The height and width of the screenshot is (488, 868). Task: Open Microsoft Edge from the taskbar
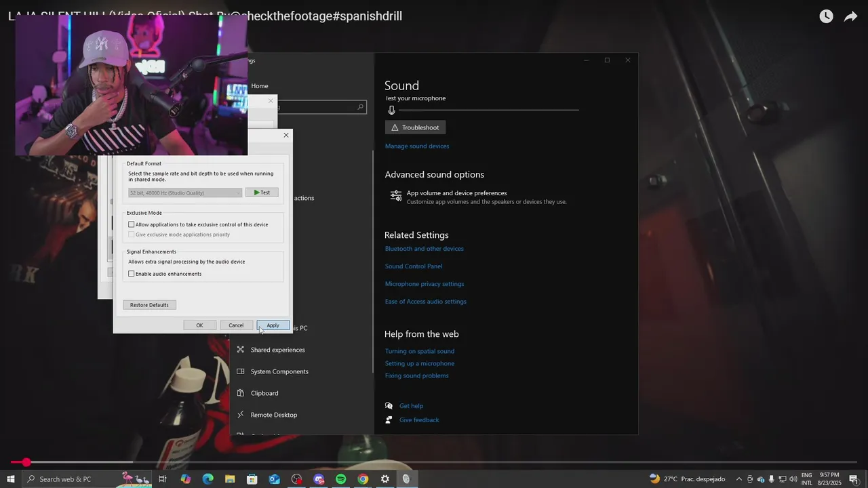(x=208, y=479)
